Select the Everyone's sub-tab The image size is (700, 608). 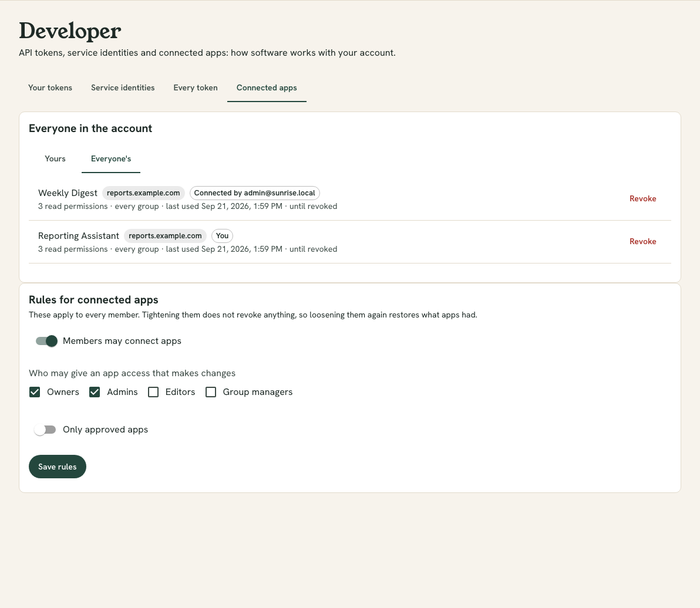click(x=111, y=159)
